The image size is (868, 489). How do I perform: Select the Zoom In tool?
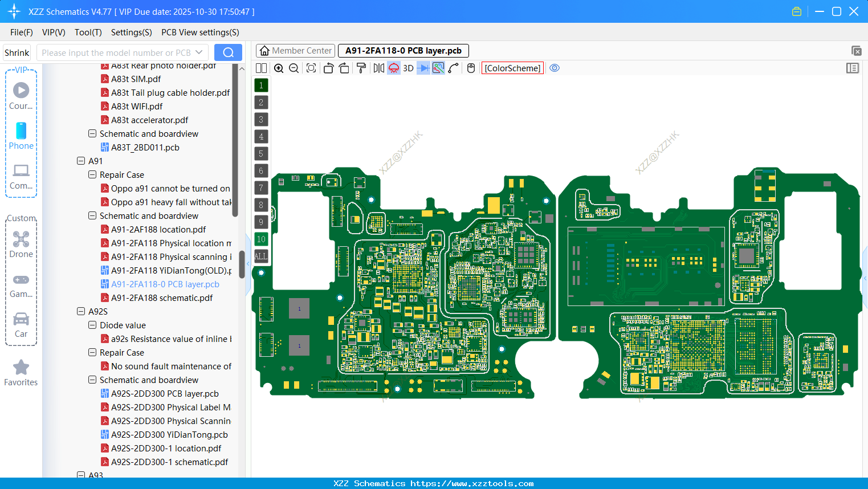coord(279,68)
